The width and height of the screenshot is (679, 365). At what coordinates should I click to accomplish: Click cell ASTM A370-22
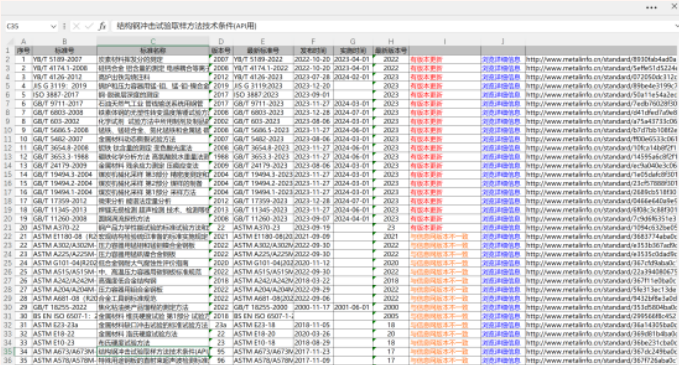65,228
